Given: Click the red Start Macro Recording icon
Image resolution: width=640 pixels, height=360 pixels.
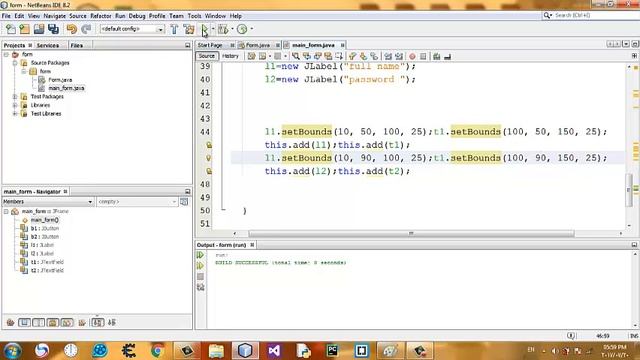Looking at the screenshot, I should pyautogui.click(x=412, y=56).
